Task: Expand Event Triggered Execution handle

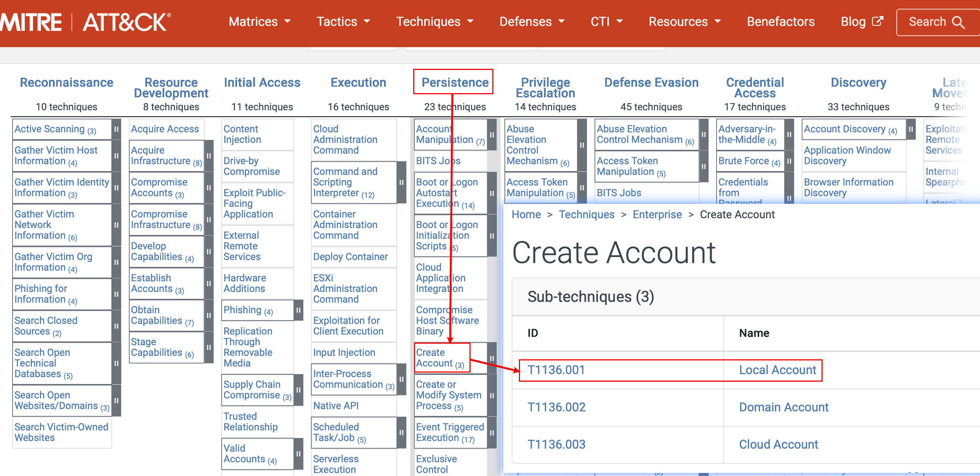Action: 492,433
